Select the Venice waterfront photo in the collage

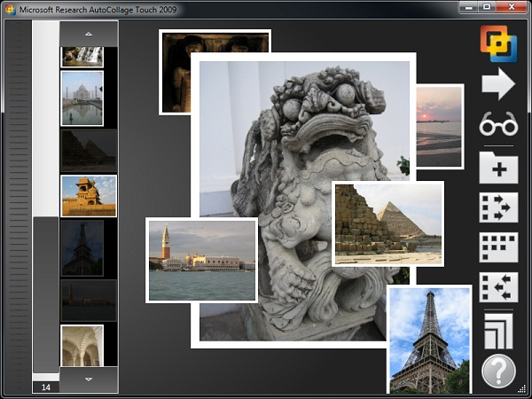(x=202, y=260)
